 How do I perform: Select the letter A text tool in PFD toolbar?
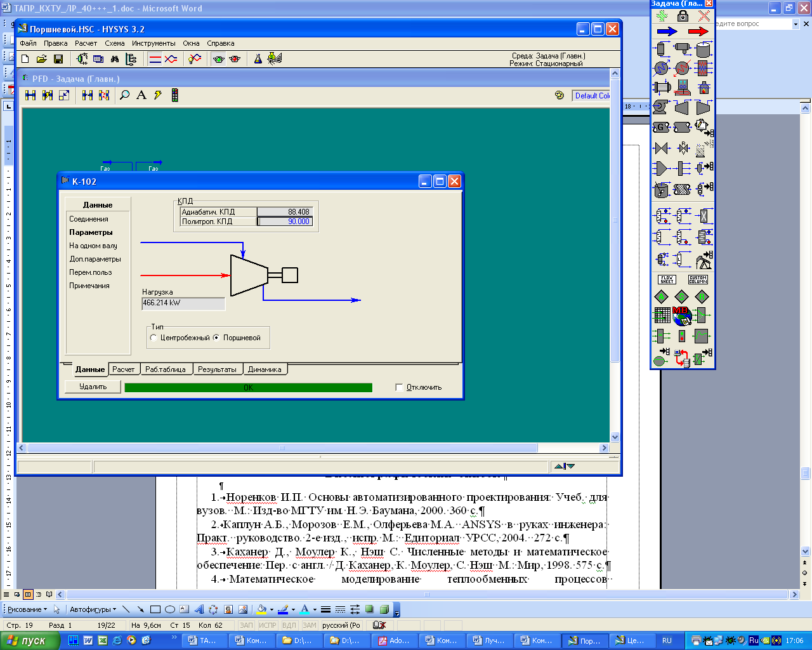click(x=141, y=95)
